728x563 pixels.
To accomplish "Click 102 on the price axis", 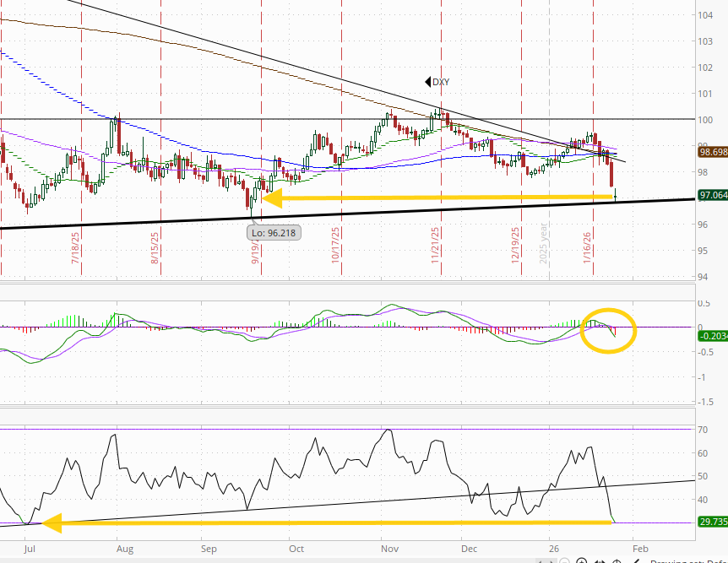I will (x=705, y=68).
